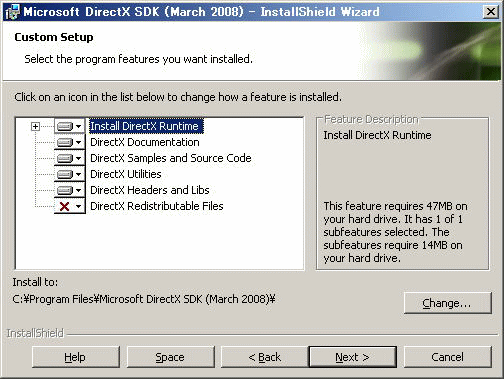This screenshot has width=504, height=379.
Task: Select the DirectX Redistributable Files feature
Action: [x=157, y=206]
